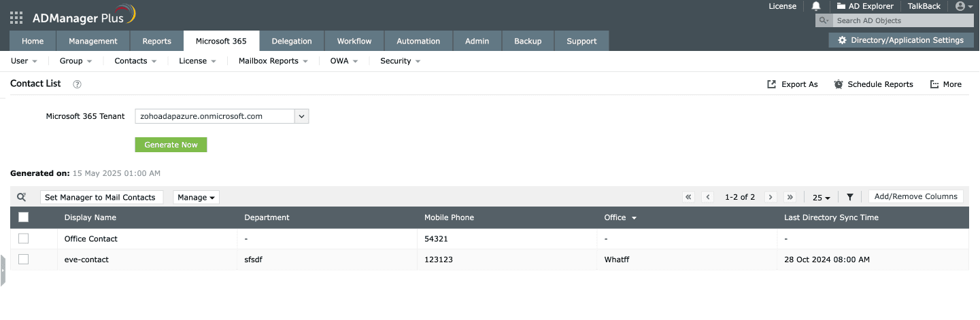This screenshot has width=980, height=320.
Task: Switch to the Reports tab
Action: (x=156, y=41)
